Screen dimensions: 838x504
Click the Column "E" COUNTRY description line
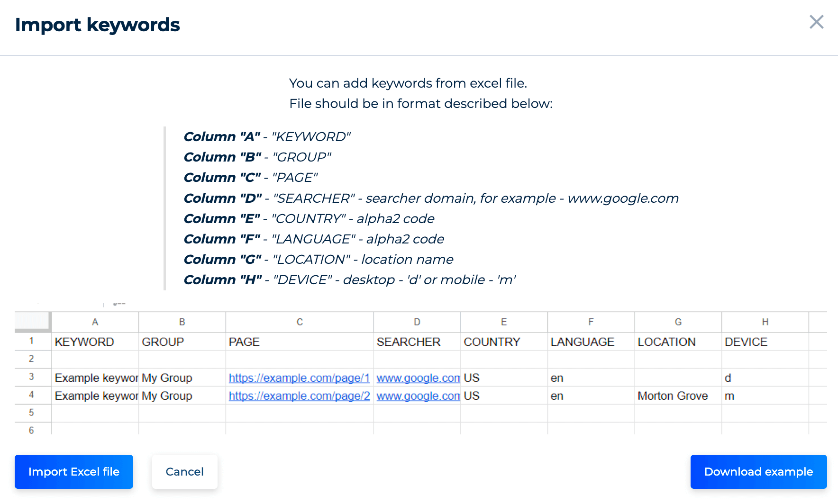pyautogui.click(x=309, y=219)
